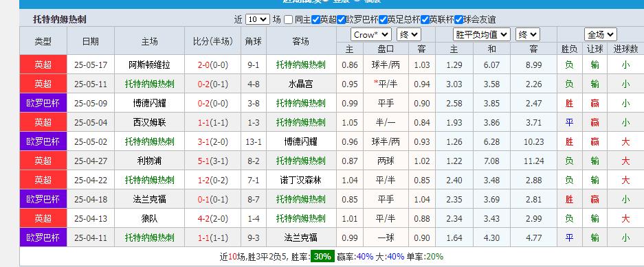The width and height of the screenshot is (644, 267).
Task: Click the 1-1(1-1) score on 25-05-04
Action: pyautogui.click(x=213, y=122)
